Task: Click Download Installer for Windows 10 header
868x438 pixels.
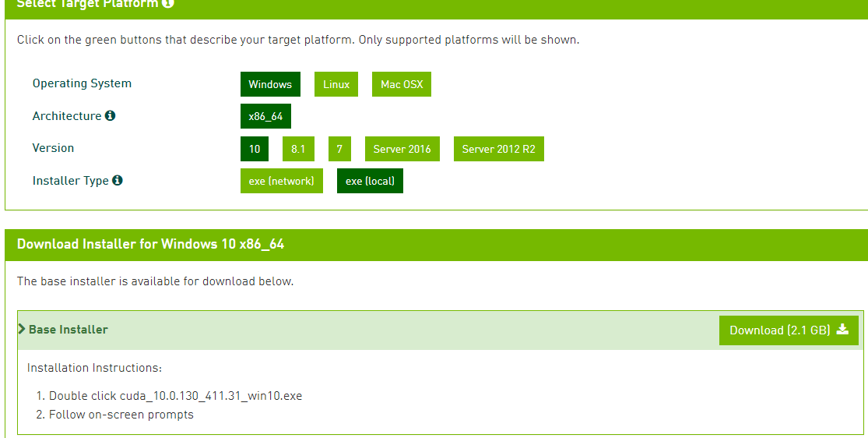Action: 151,245
